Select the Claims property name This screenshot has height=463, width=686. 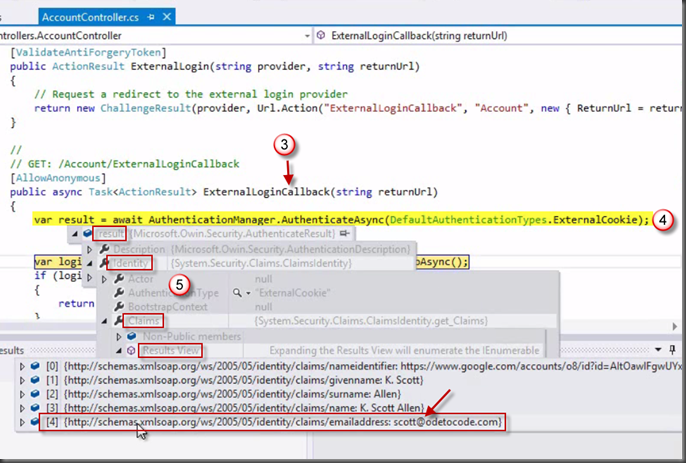[144, 321]
